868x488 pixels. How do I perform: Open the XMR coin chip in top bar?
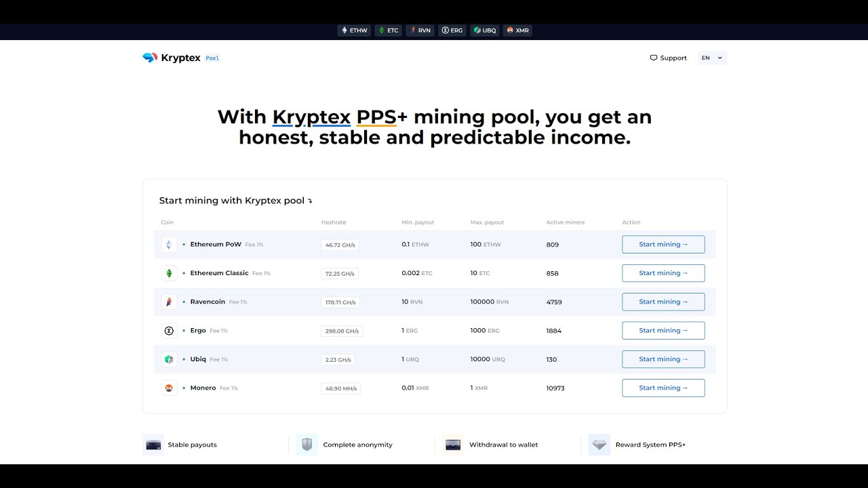click(518, 30)
